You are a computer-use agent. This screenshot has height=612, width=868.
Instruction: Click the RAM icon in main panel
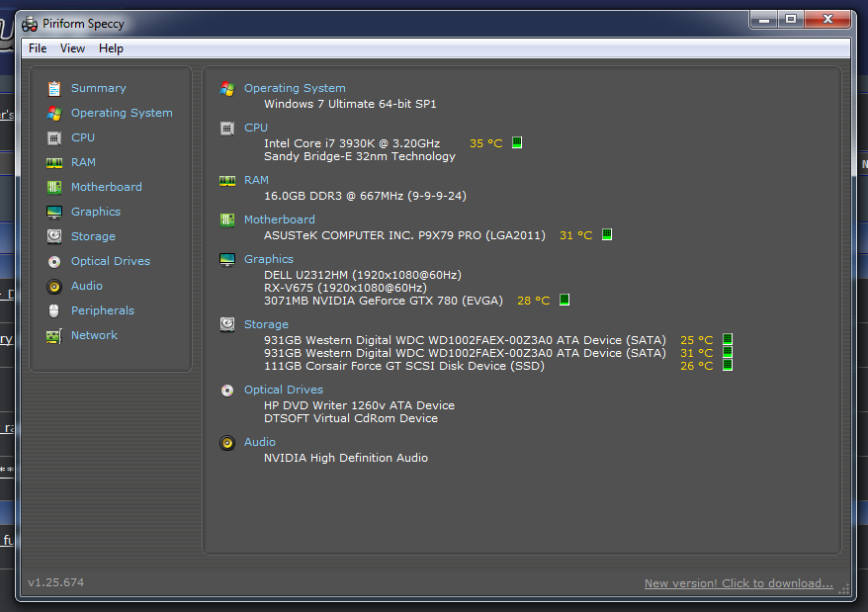click(227, 181)
